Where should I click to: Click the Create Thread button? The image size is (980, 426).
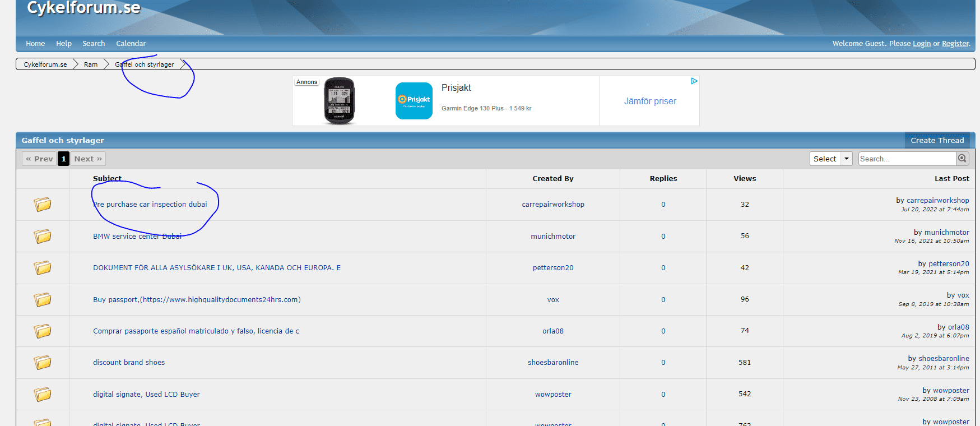pos(937,140)
